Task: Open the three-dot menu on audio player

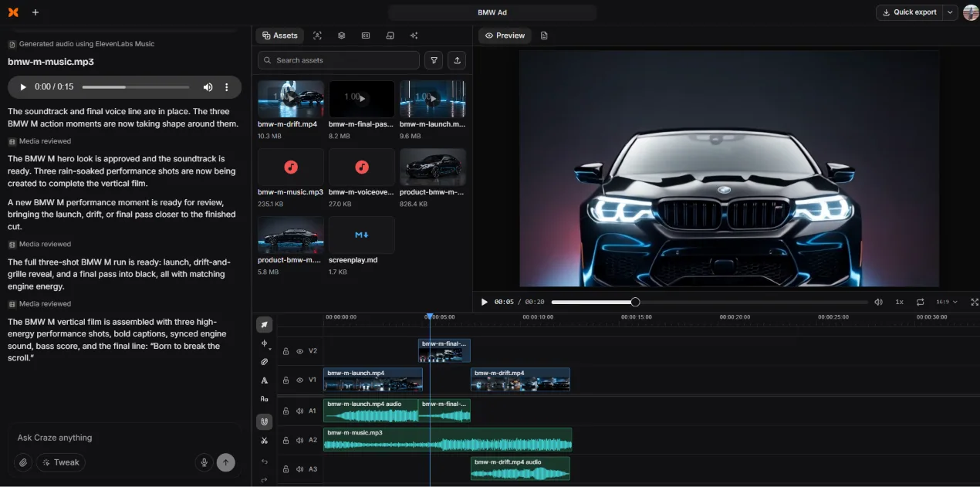Action: pos(227,87)
